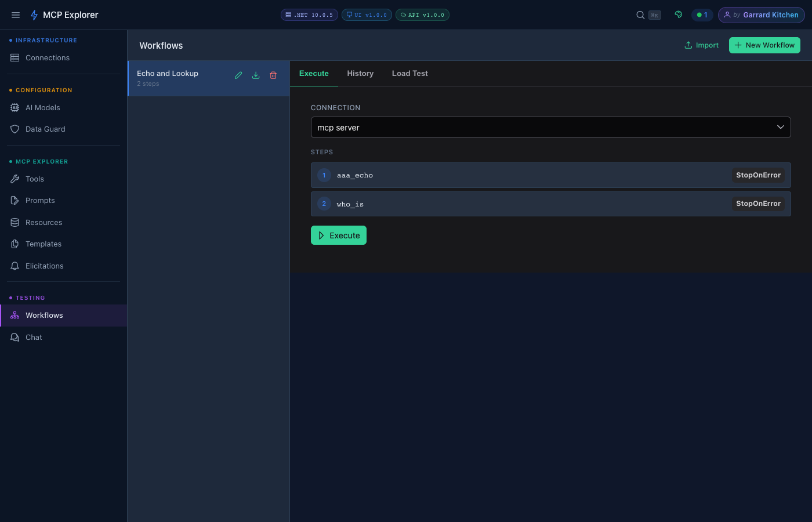The height and width of the screenshot is (522, 812).
Task: Click the Import link above the workflow panel
Action: pyautogui.click(x=701, y=45)
